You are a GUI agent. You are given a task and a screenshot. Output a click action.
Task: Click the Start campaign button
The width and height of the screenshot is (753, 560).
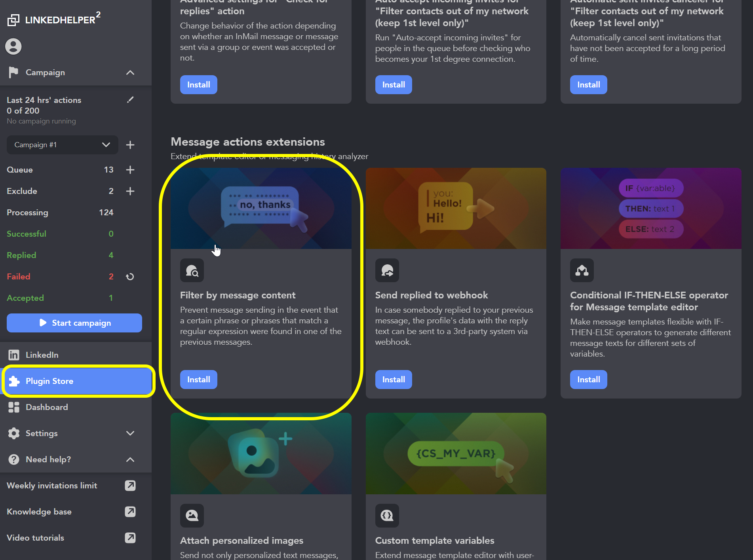74,323
